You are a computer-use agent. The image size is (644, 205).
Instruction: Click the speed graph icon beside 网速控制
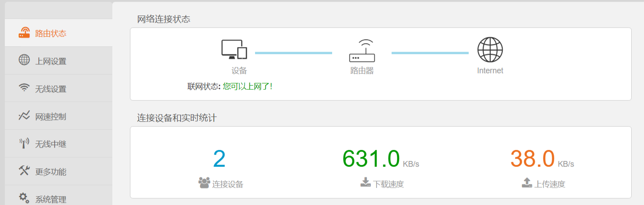pyautogui.click(x=24, y=116)
